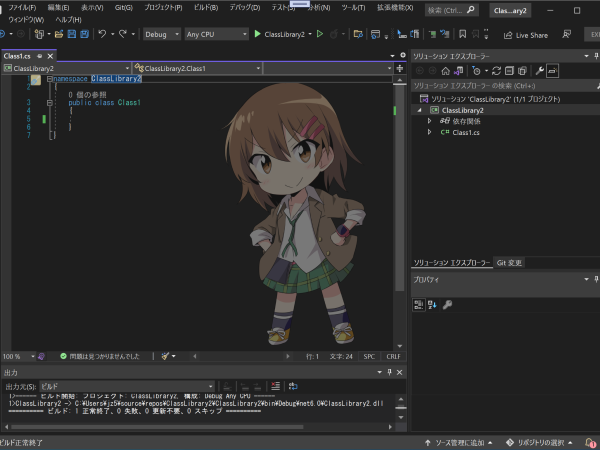The height and width of the screenshot is (450, 600).
Task: Collapse the ClassLibrary2 project node
Action: 420,110
